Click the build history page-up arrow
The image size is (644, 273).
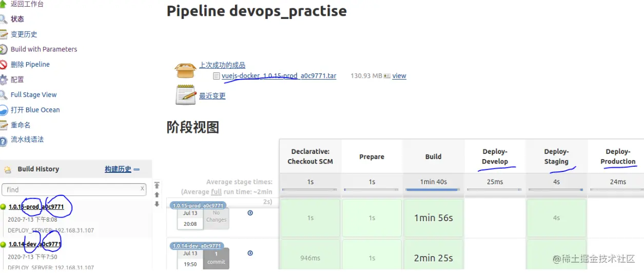coord(157,195)
